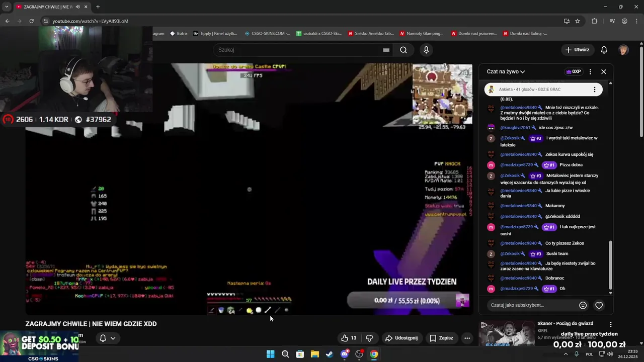The image size is (644, 362).
Task: Open Discord from the taskbar
Action: 345,354
